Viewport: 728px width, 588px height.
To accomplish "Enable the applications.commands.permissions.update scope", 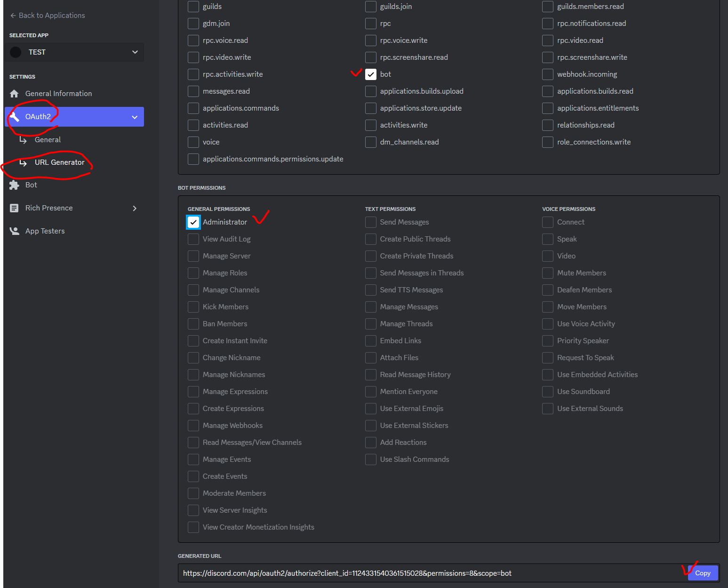I will 193,159.
